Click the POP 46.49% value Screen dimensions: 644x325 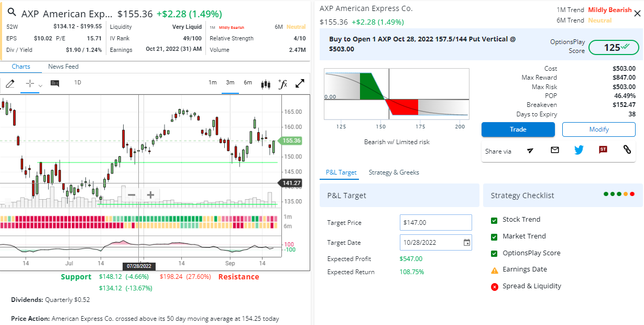click(625, 96)
